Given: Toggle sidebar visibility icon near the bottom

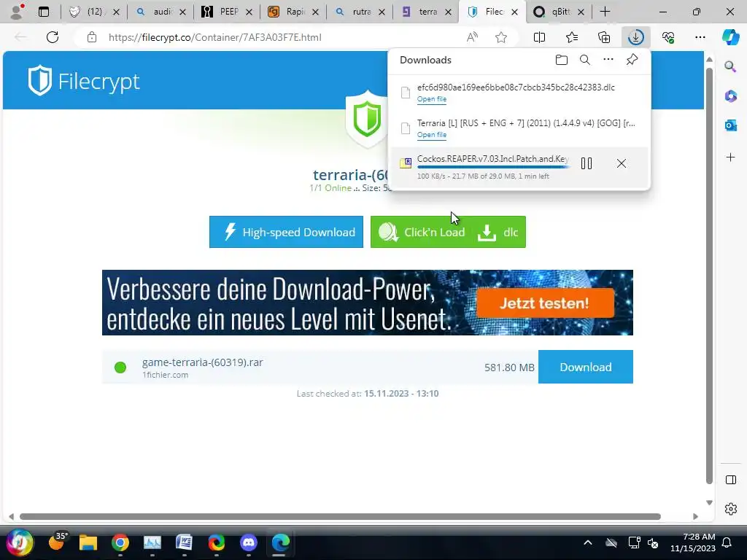Looking at the screenshot, I should pyautogui.click(x=730, y=480).
